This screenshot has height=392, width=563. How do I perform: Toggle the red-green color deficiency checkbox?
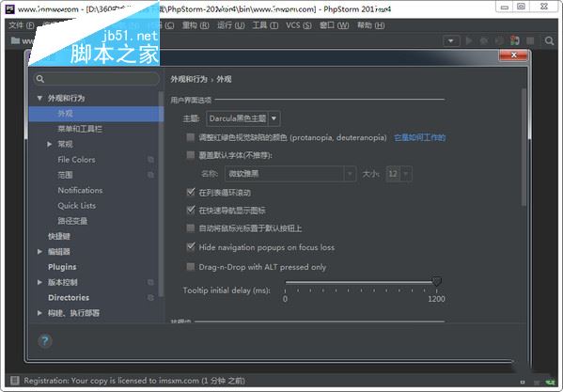[x=191, y=137]
